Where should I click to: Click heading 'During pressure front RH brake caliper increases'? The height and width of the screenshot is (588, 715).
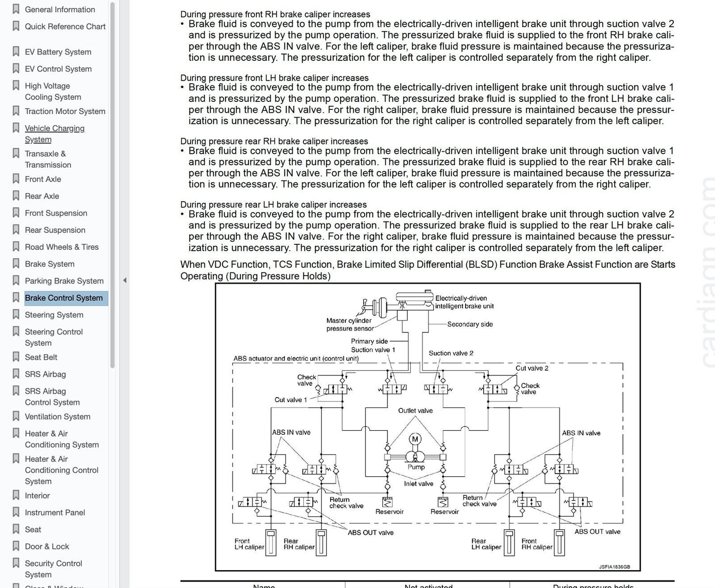coord(275,14)
